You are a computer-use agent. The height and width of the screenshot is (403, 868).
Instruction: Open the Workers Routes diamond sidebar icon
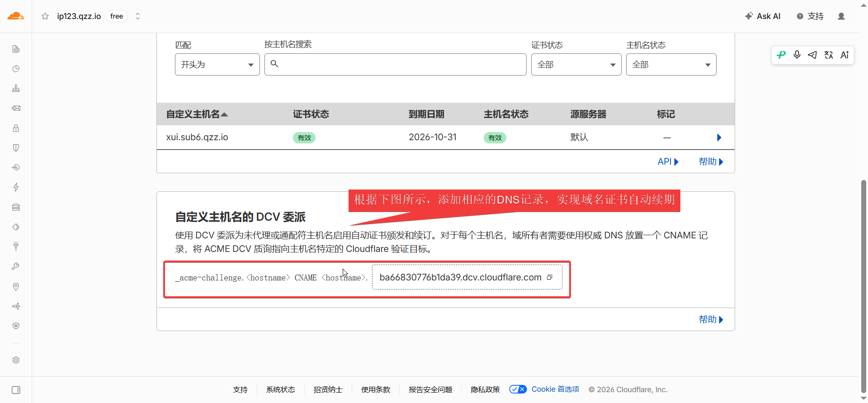point(16,227)
